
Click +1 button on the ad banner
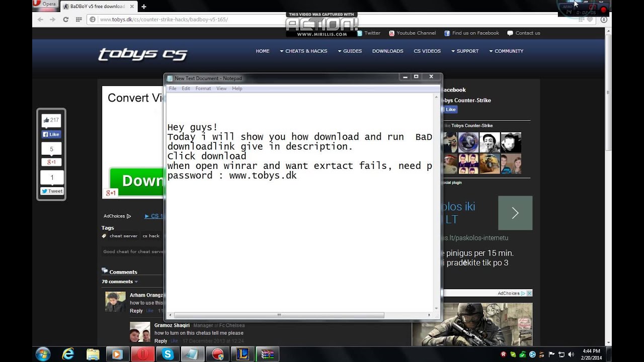click(x=111, y=193)
